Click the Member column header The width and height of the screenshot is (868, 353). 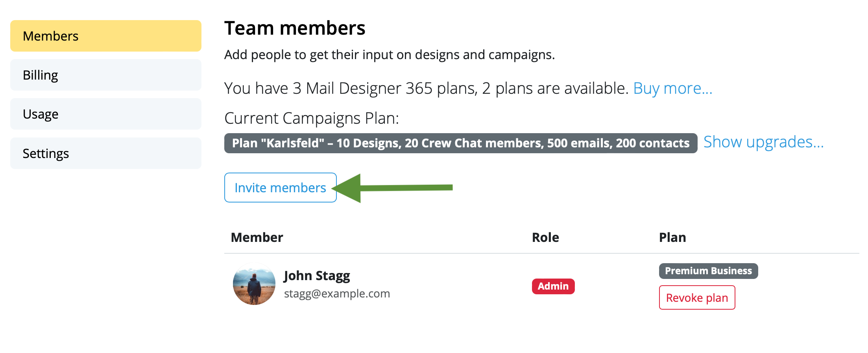(x=257, y=238)
